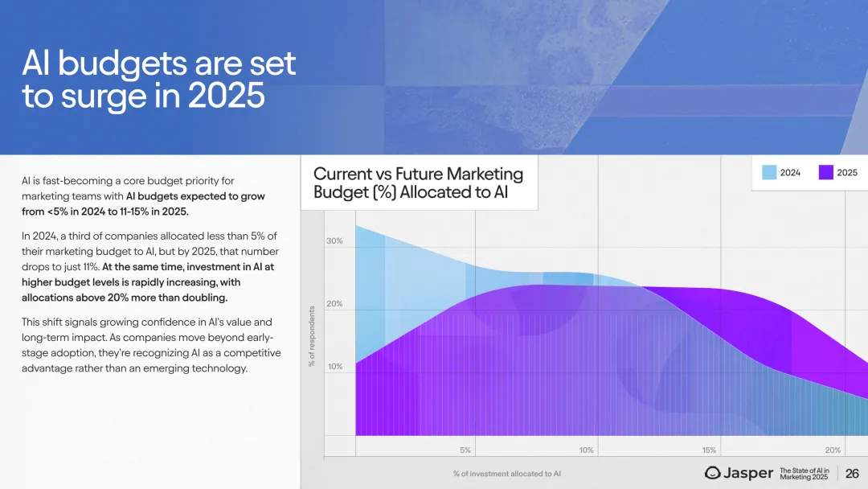The image size is (868, 489).
Task: Click paragraph starting 'AI is fast-becoming a core'
Action: click(x=143, y=196)
